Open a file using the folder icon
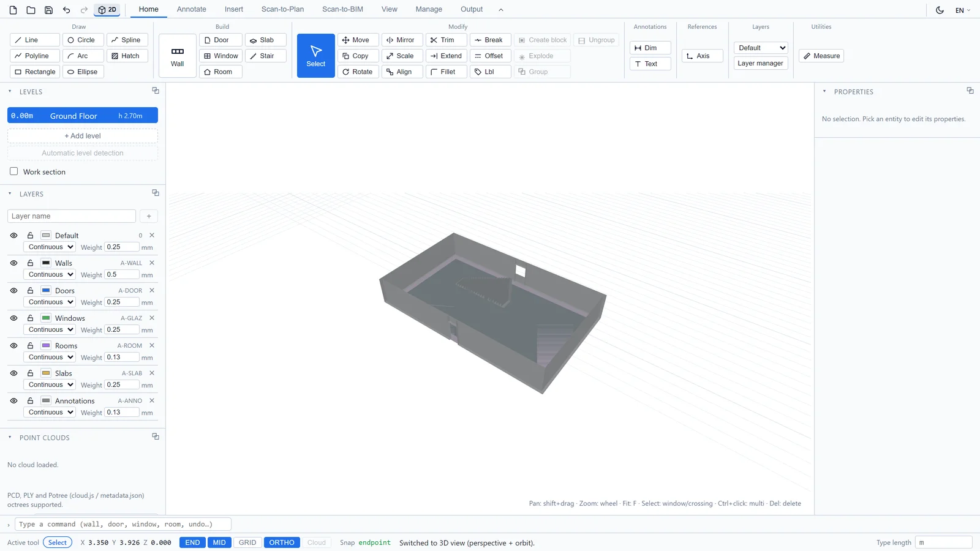980x551 pixels. point(31,10)
